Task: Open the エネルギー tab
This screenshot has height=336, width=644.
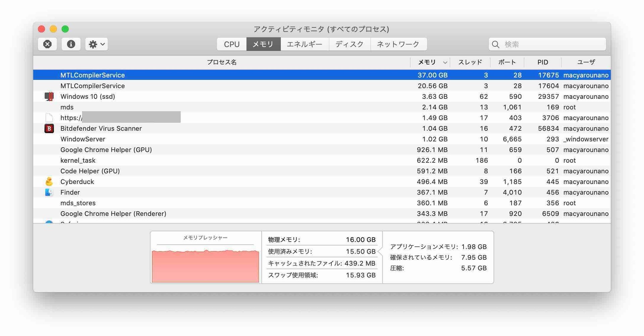Action: (x=305, y=44)
